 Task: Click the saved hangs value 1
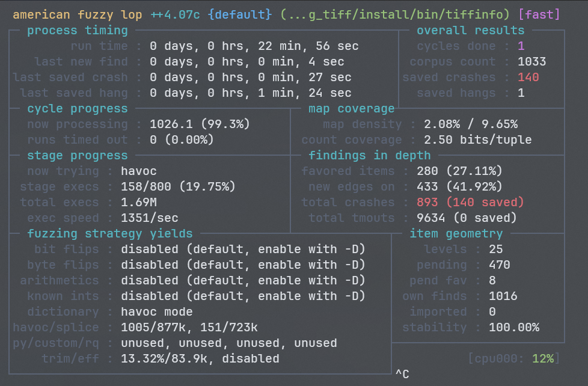point(521,93)
